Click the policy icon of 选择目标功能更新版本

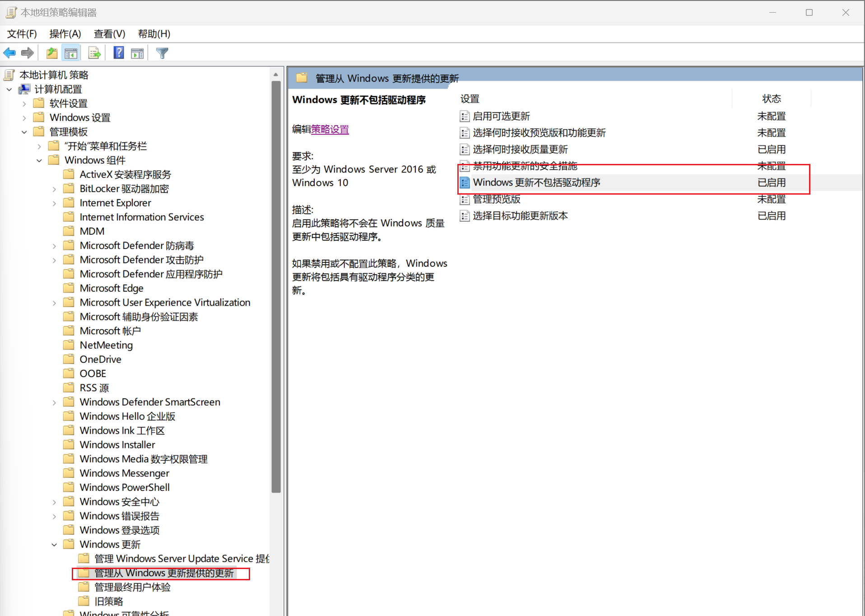pos(465,216)
